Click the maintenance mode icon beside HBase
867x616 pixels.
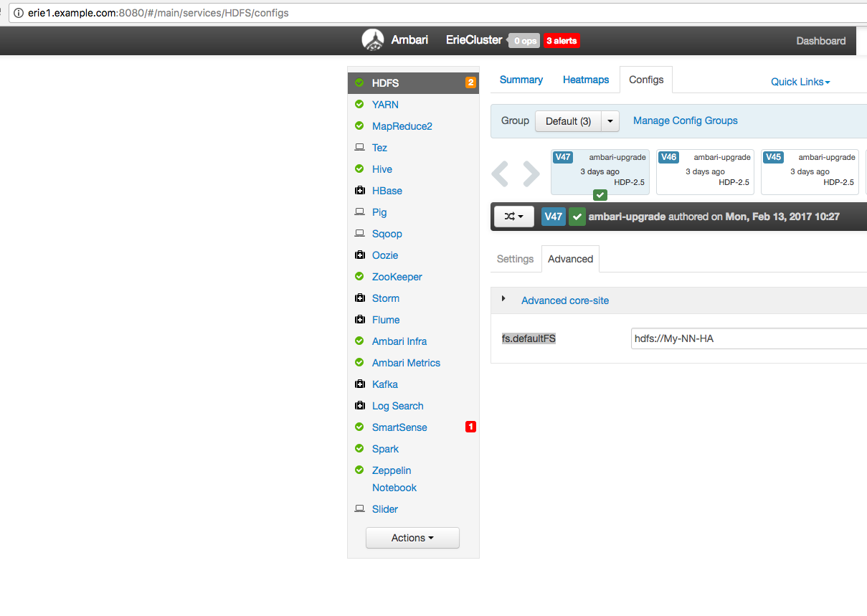point(360,191)
